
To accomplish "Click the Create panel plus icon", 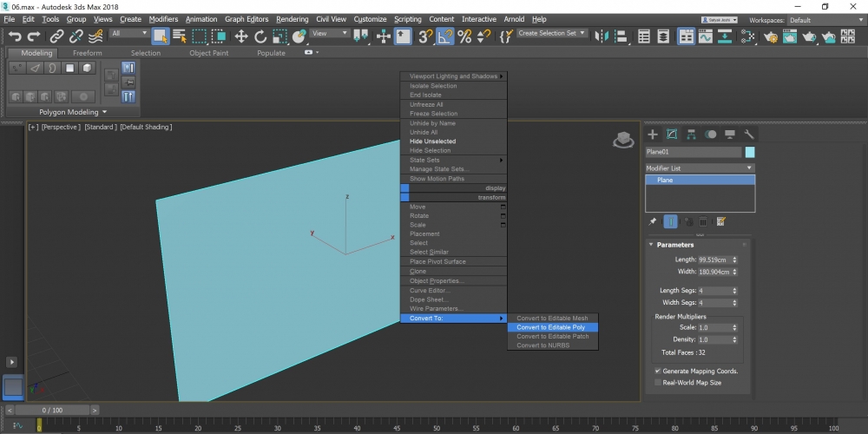I will [x=653, y=134].
